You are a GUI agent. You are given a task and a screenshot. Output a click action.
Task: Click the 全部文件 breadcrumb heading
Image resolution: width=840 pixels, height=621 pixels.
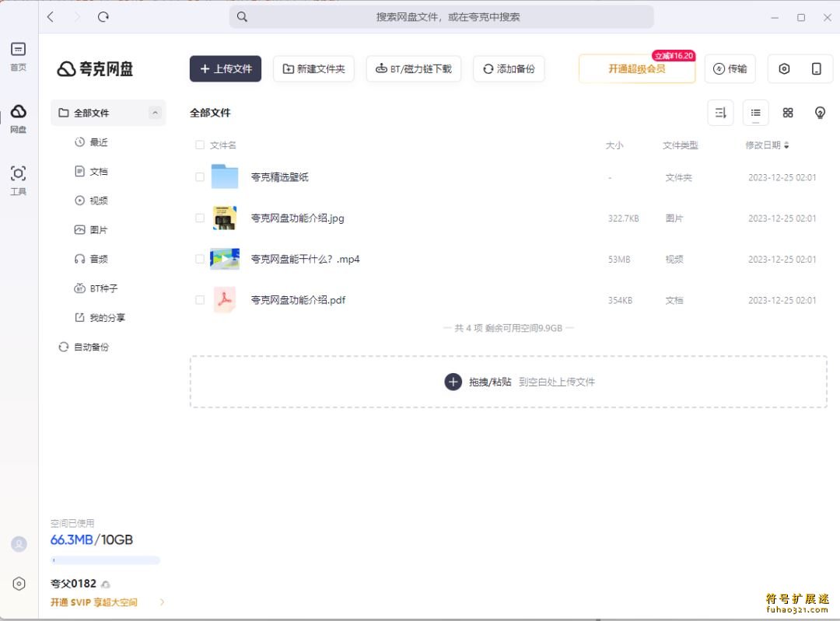pos(210,113)
